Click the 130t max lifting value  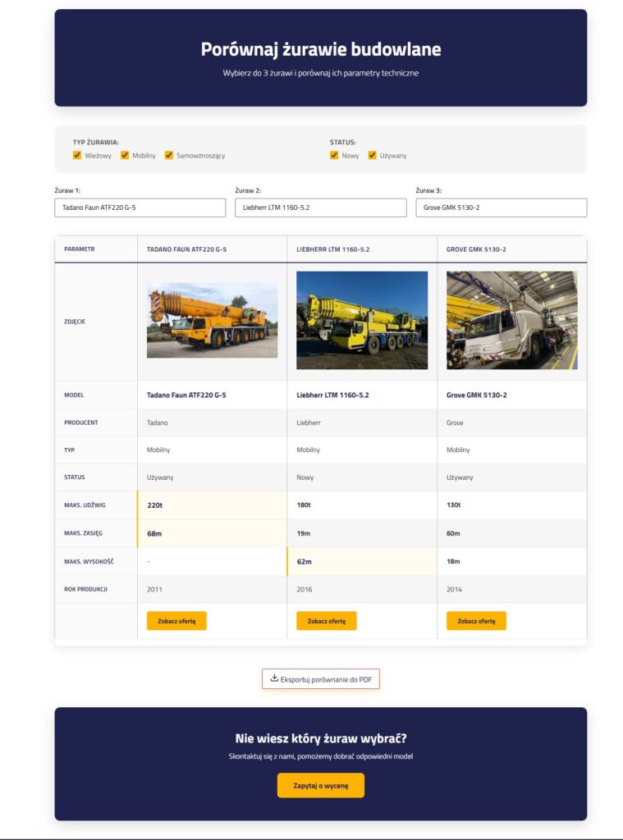[x=454, y=505]
